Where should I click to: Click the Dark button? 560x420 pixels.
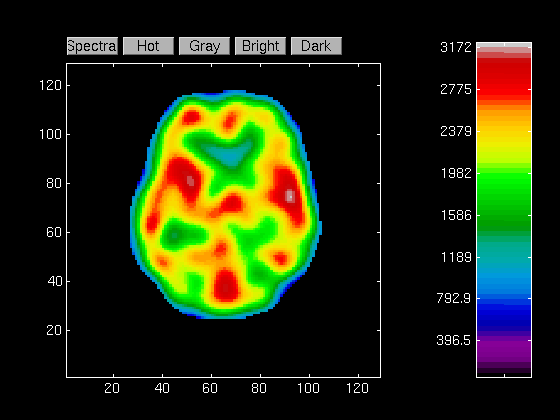[x=316, y=46]
